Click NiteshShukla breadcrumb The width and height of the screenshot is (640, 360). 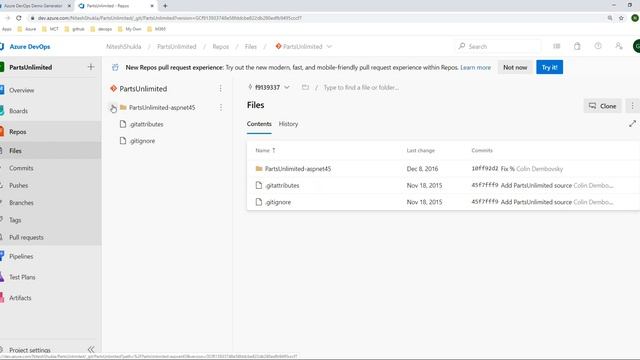pos(124,47)
